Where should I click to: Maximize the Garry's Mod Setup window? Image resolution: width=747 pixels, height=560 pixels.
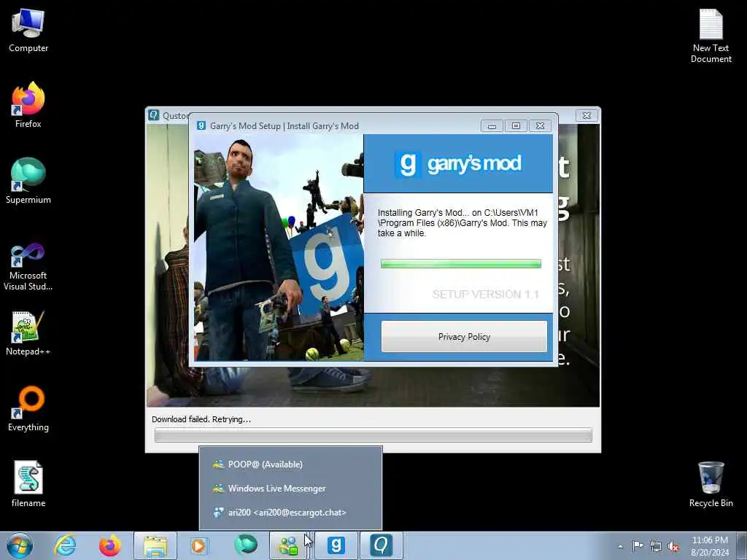(x=516, y=126)
